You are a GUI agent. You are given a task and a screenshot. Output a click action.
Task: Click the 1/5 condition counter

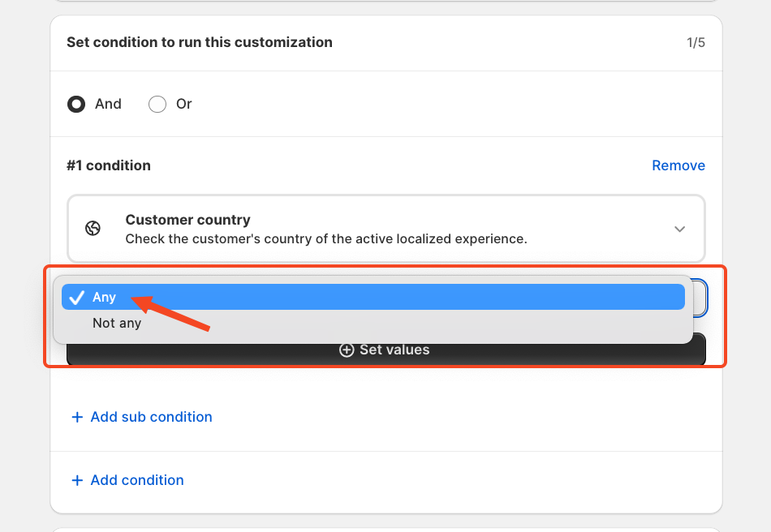pos(696,43)
